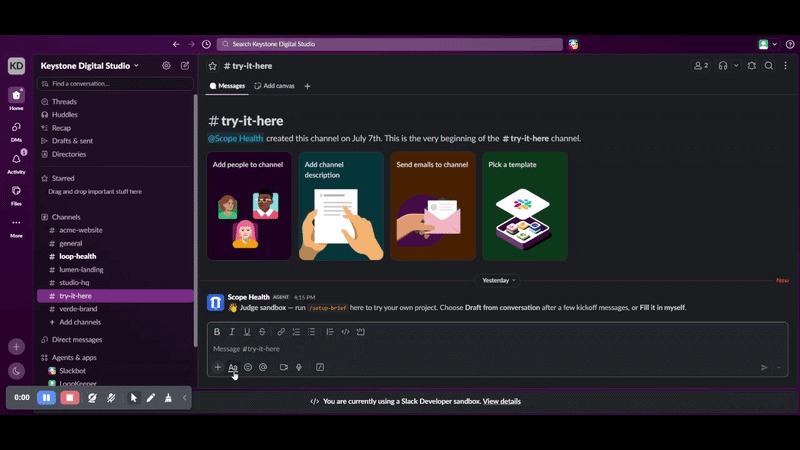Start a huddle in channel
The width and height of the screenshot is (800, 450).
click(x=723, y=66)
